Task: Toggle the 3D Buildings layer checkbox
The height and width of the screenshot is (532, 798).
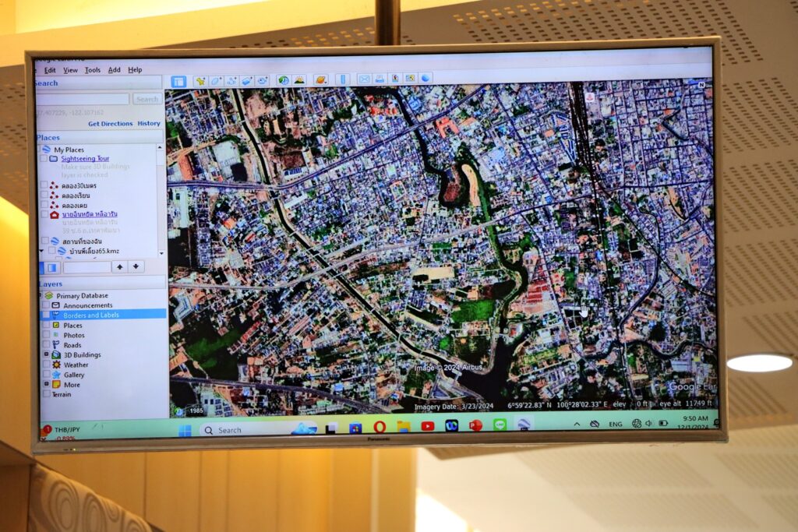Action: coord(47,354)
